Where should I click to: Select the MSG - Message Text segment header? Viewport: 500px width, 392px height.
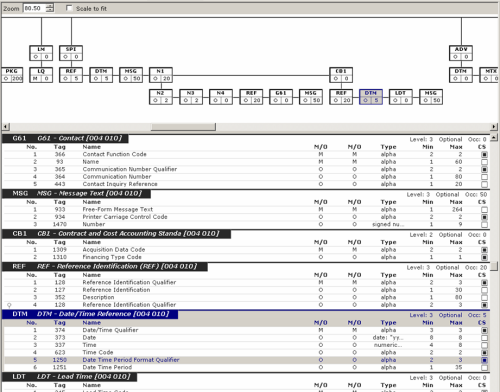pos(76,194)
